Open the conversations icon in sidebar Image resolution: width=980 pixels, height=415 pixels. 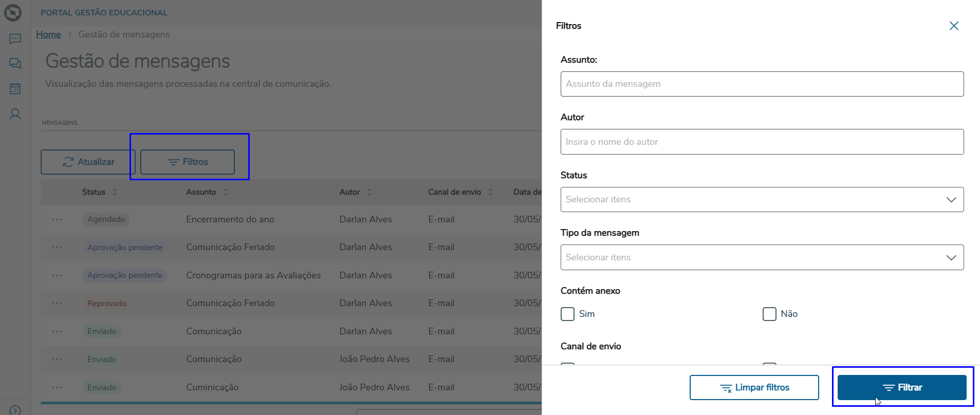pyautogui.click(x=15, y=63)
